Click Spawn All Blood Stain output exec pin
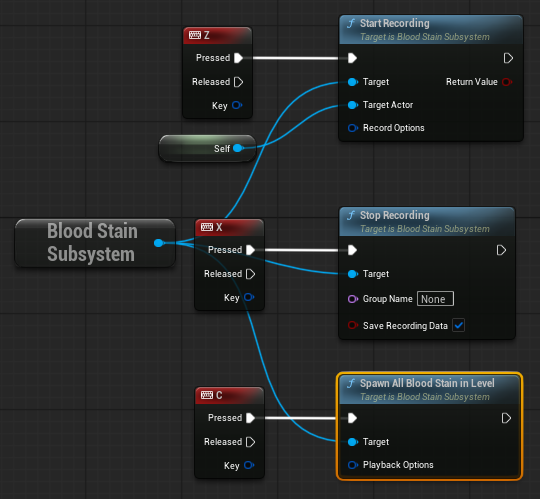The image size is (540, 499). click(x=506, y=418)
